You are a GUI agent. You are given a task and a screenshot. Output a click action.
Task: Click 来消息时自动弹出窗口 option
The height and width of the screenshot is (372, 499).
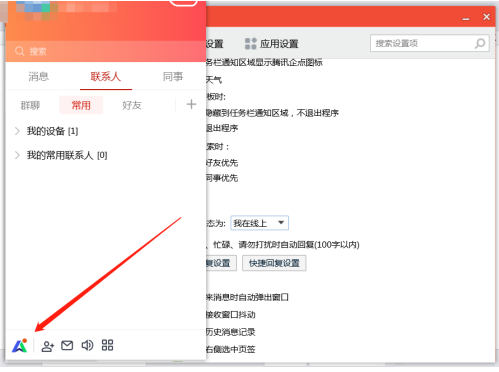(x=247, y=297)
